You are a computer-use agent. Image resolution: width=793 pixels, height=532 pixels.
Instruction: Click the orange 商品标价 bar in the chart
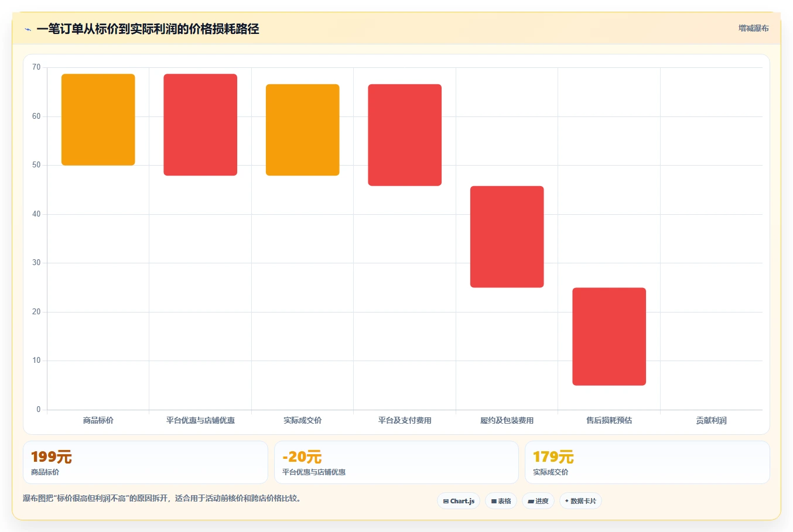coord(98,119)
